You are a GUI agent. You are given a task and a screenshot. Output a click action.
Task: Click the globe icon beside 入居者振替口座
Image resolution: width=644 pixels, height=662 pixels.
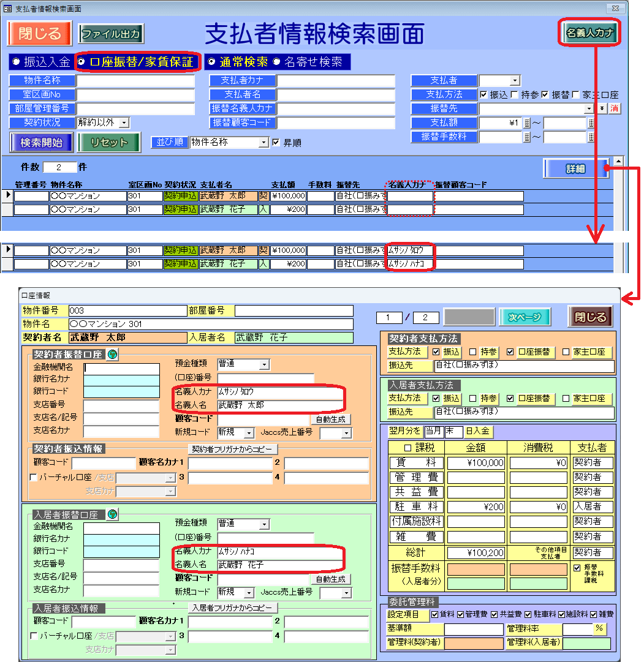click(x=112, y=514)
